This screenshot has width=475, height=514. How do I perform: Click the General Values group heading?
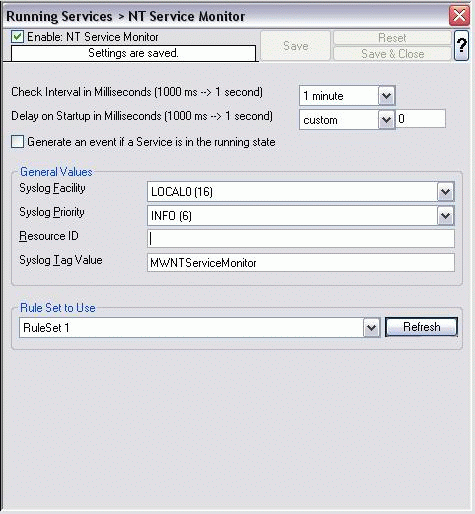(56, 172)
